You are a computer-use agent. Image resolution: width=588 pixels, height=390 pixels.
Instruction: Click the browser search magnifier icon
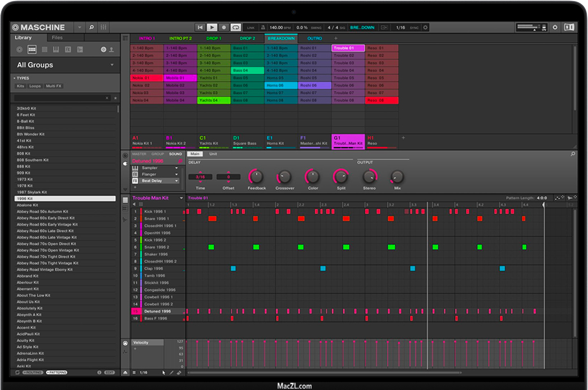tap(92, 27)
